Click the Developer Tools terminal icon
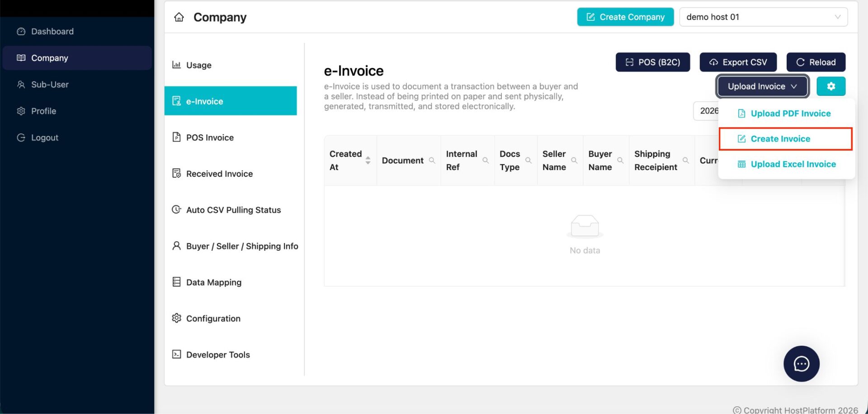The width and height of the screenshot is (868, 414). (176, 354)
